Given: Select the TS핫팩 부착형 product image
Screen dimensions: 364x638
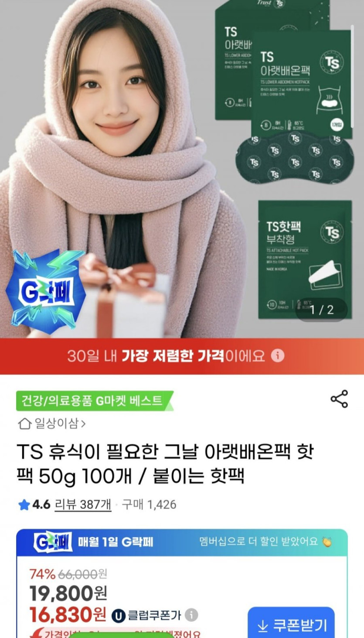Looking at the screenshot, I should 305,259.
